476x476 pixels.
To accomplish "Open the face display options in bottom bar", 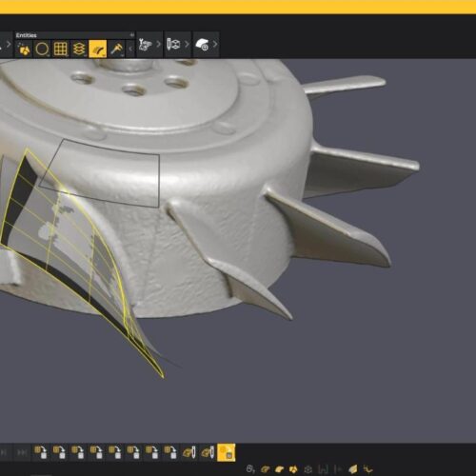I will 250,469.
